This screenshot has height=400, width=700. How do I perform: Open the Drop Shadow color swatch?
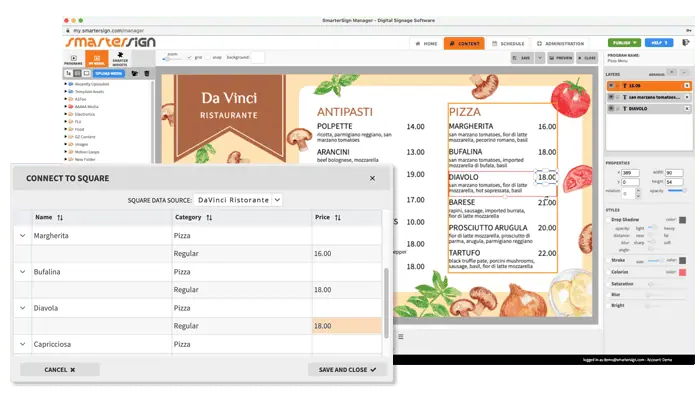point(682,220)
